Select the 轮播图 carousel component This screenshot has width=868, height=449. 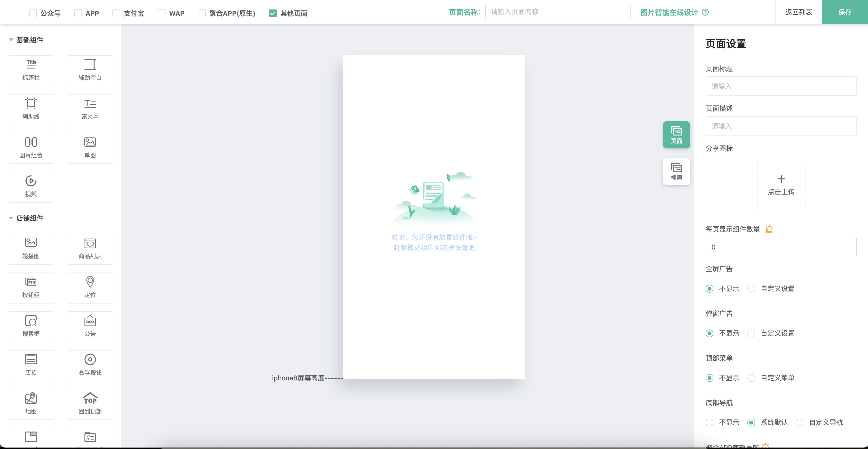click(31, 249)
